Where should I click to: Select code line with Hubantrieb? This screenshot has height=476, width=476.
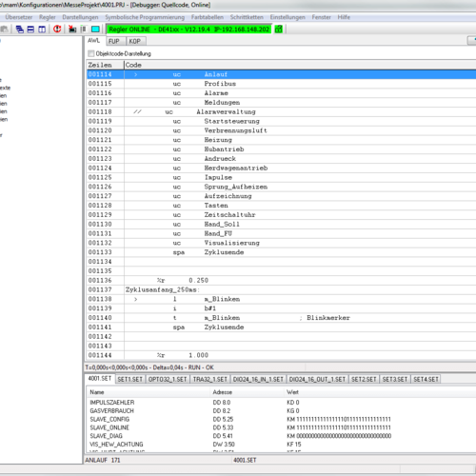click(x=281, y=149)
